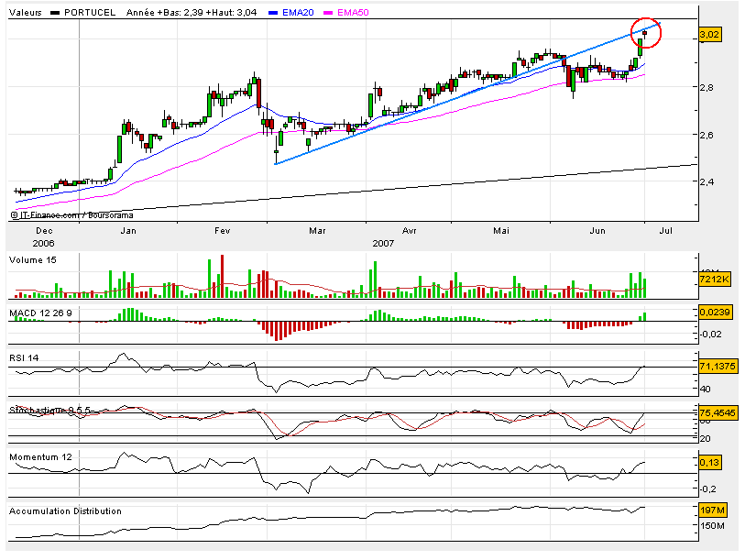
Task: Click the Dec month label
Action: [x=44, y=231]
